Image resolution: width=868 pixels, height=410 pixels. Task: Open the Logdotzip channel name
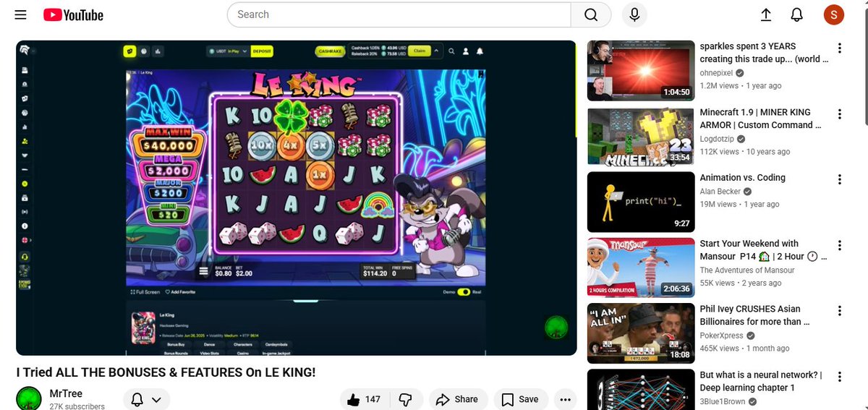click(717, 139)
